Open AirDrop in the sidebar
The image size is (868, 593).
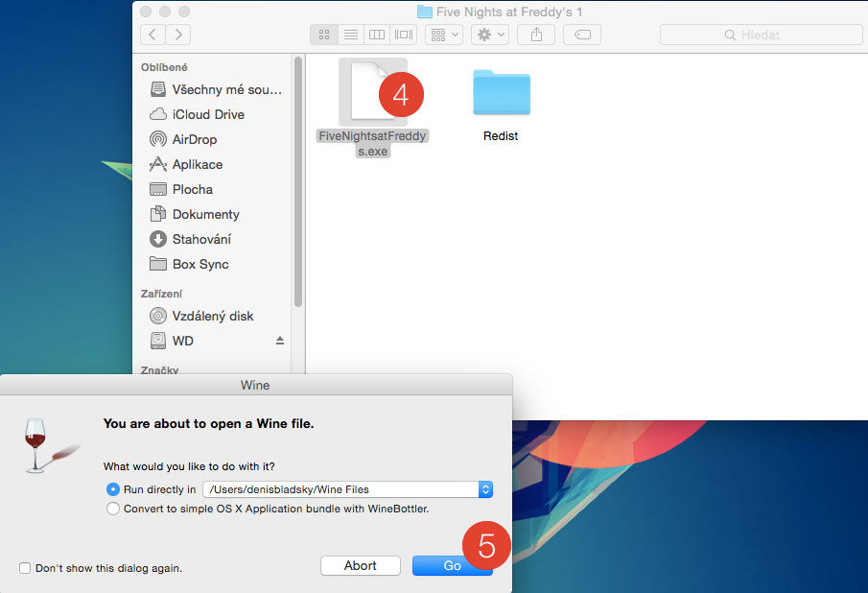[x=195, y=139]
